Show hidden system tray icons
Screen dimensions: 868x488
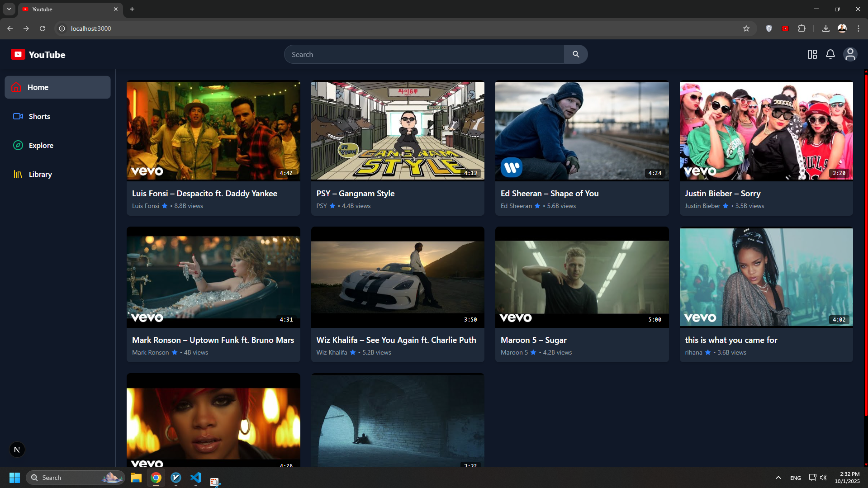coord(778,478)
